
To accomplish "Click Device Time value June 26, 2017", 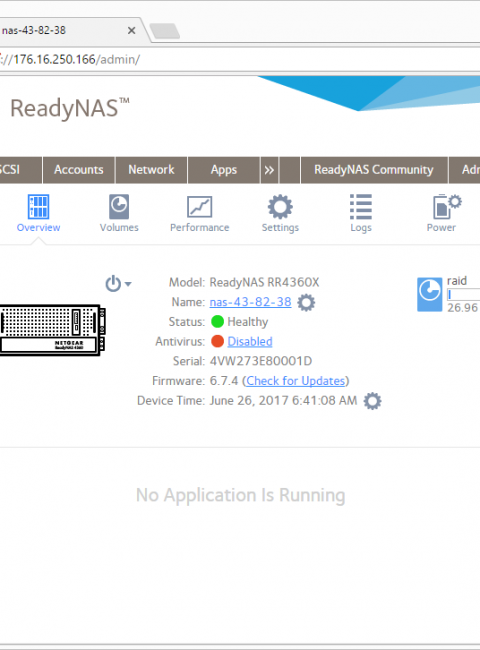I will click(283, 400).
